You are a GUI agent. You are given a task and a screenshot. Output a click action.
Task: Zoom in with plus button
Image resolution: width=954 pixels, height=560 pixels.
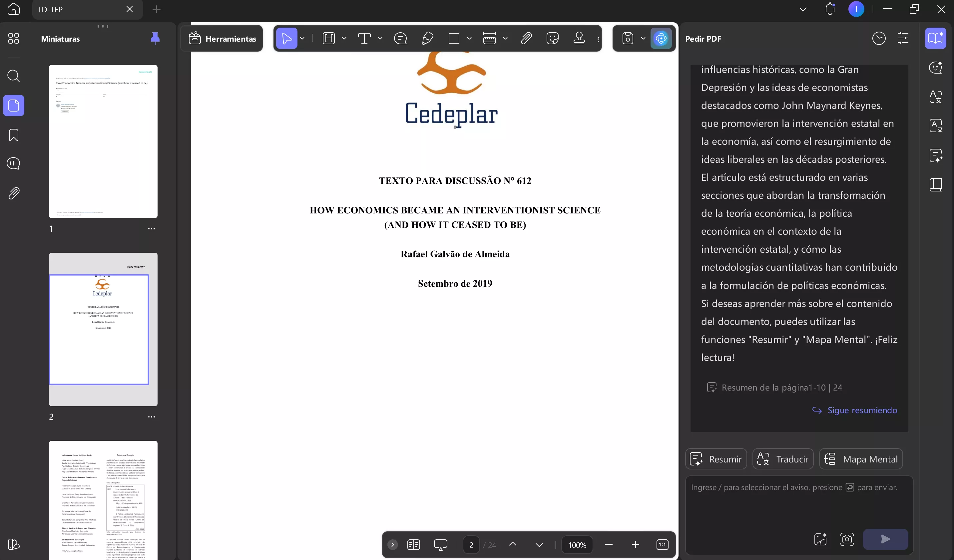(x=635, y=544)
